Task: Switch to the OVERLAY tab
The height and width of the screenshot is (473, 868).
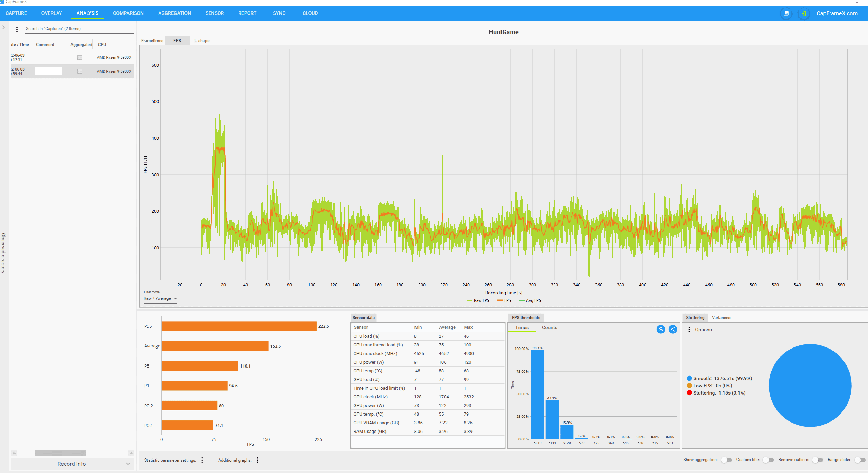Action: 51,13
